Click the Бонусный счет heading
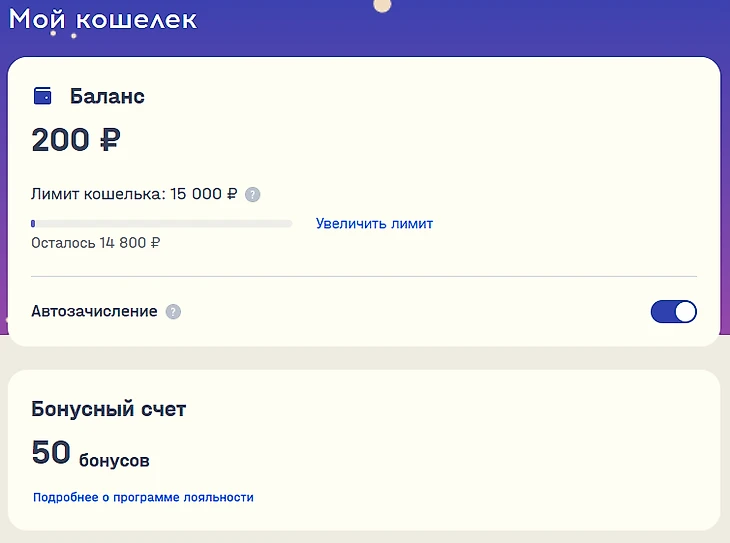 tap(108, 409)
